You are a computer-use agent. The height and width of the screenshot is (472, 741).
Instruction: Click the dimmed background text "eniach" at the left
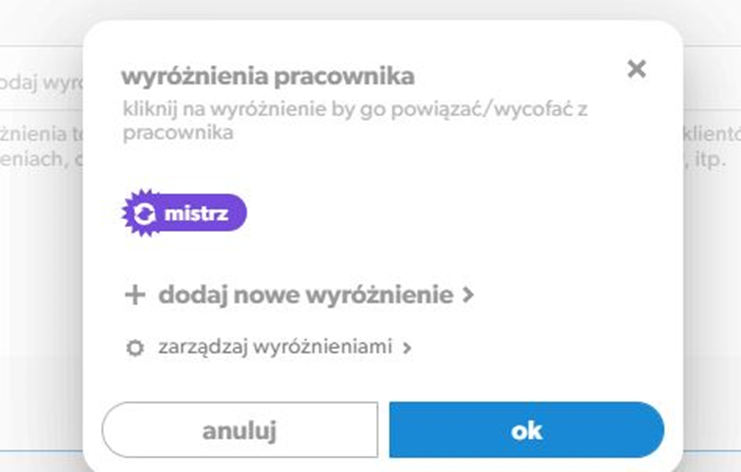tap(32, 159)
